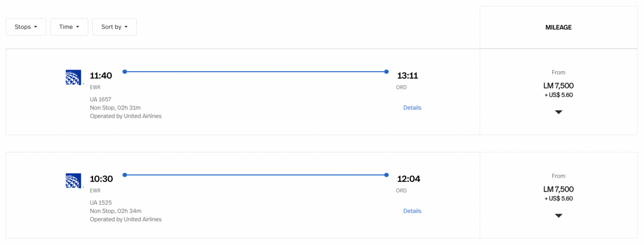This screenshot has height=245, width=644.
Task: Click arrival dot on 12:04 flight route line
Action: (x=386, y=175)
